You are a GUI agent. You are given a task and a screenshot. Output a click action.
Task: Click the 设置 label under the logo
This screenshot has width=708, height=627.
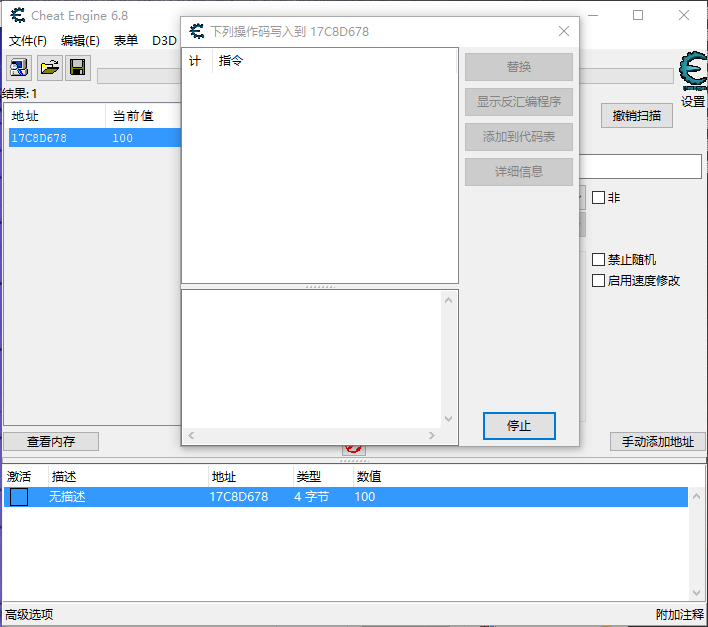tap(693, 102)
